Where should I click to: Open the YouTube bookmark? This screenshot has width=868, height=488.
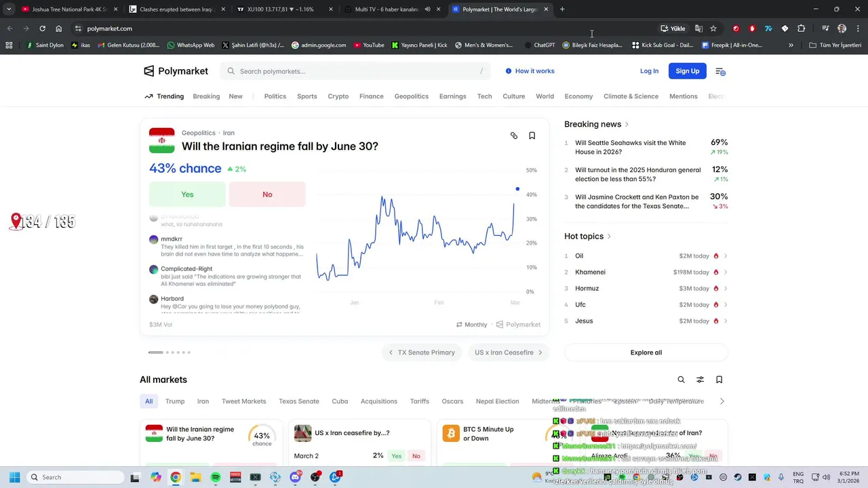(x=369, y=45)
